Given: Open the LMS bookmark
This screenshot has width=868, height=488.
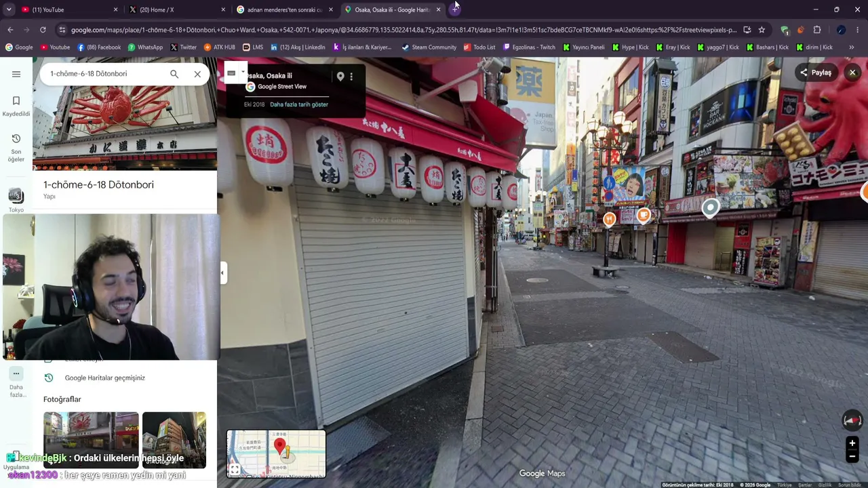Looking at the screenshot, I should [x=252, y=47].
